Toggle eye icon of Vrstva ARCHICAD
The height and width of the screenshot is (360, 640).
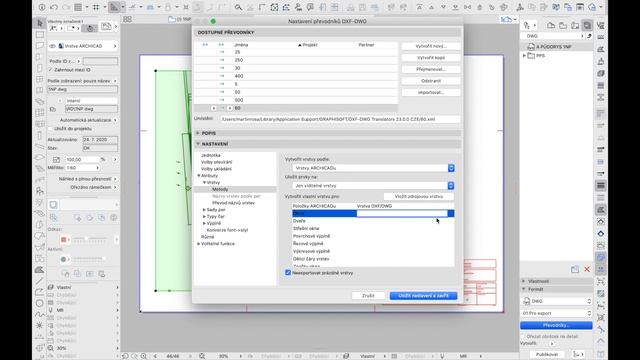click(x=52, y=46)
